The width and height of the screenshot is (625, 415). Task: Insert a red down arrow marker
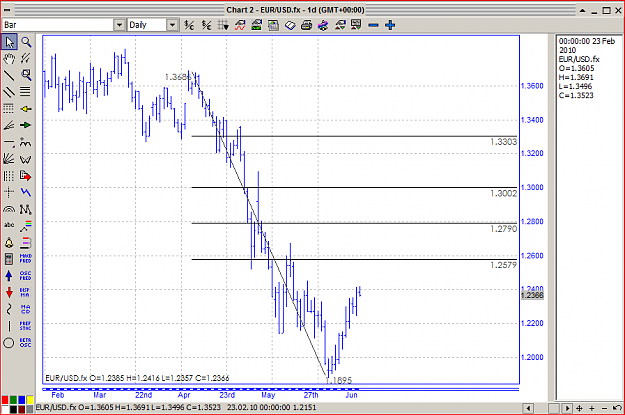(x=9, y=292)
